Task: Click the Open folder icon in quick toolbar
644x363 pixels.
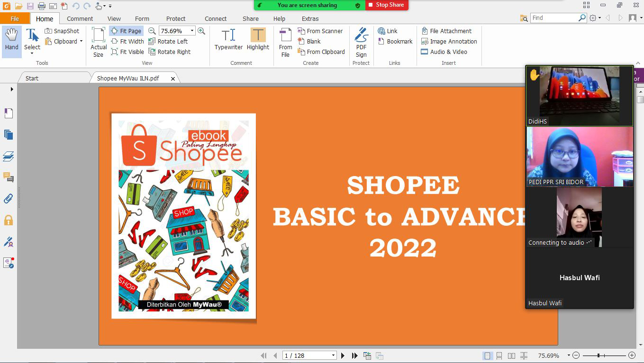Action: 18,6
